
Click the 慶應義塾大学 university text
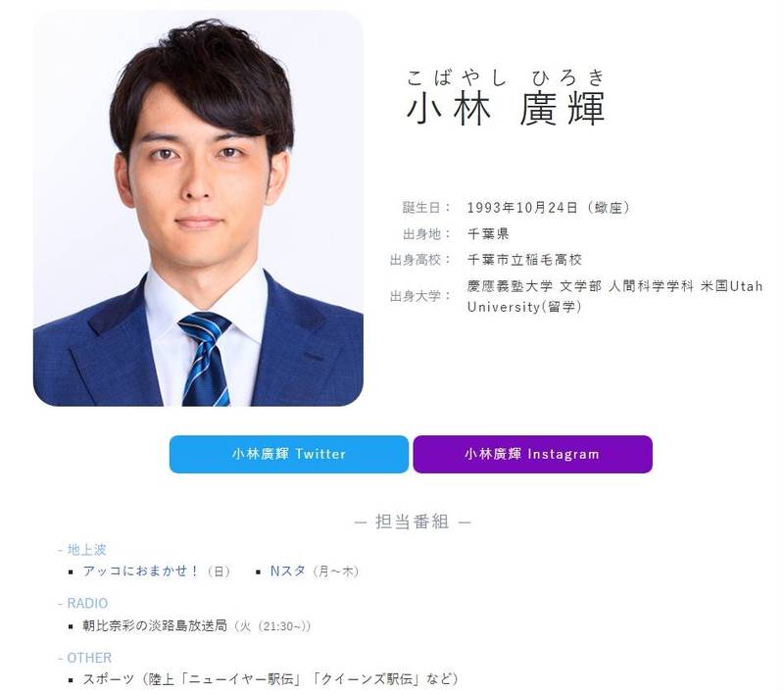click(510, 286)
